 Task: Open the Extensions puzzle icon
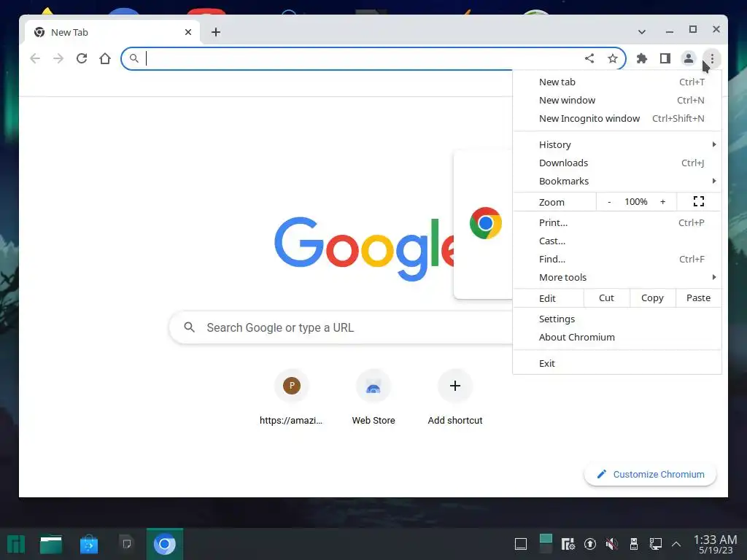tap(642, 58)
